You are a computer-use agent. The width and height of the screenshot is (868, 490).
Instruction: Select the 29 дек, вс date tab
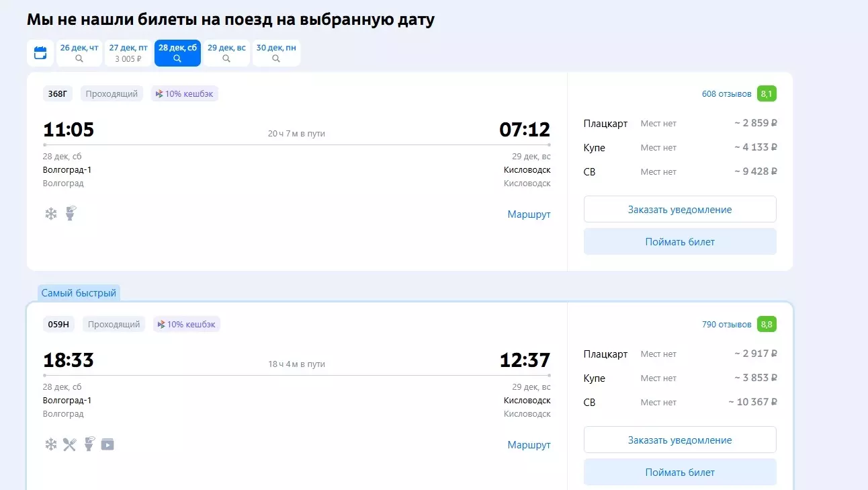226,53
